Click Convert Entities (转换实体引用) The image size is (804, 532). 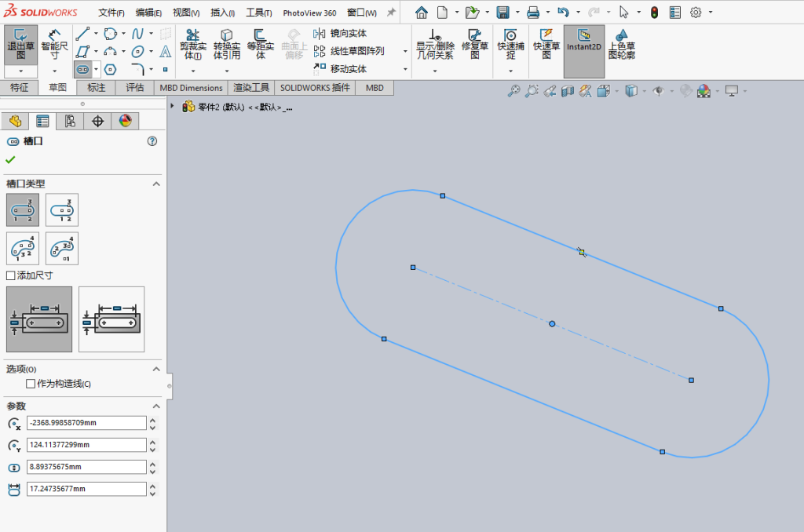pos(227,45)
